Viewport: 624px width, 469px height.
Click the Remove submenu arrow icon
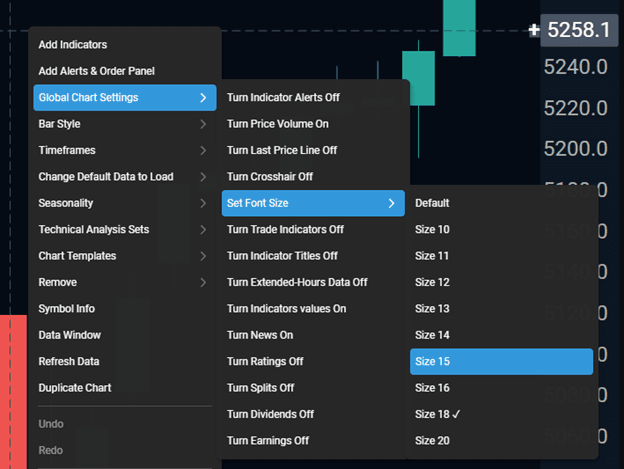(203, 282)
